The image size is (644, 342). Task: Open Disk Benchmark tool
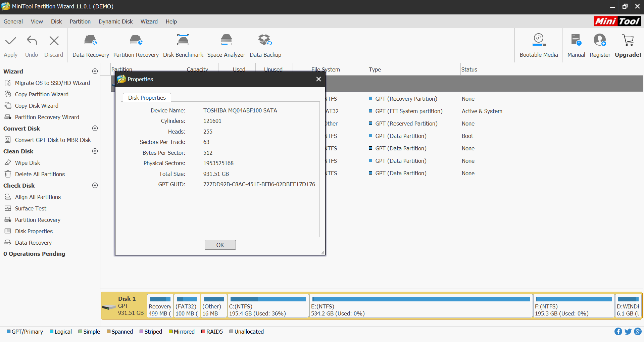coord(183,45)
